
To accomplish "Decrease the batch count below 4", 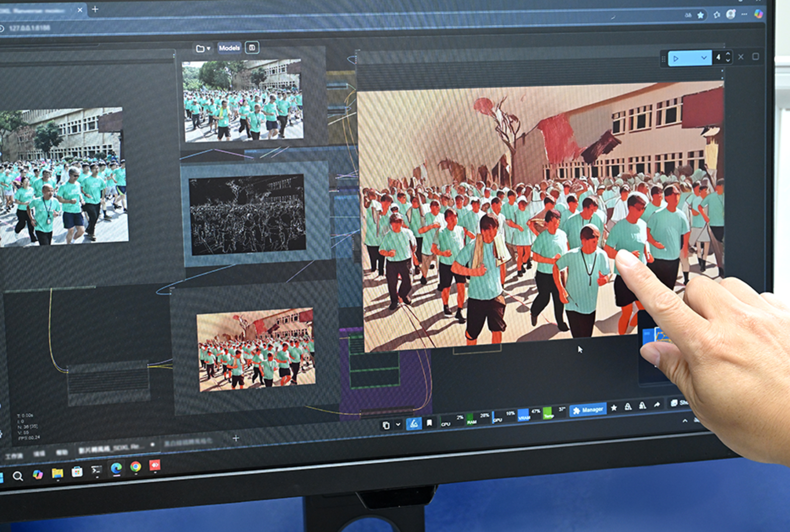I will (728, 61).
